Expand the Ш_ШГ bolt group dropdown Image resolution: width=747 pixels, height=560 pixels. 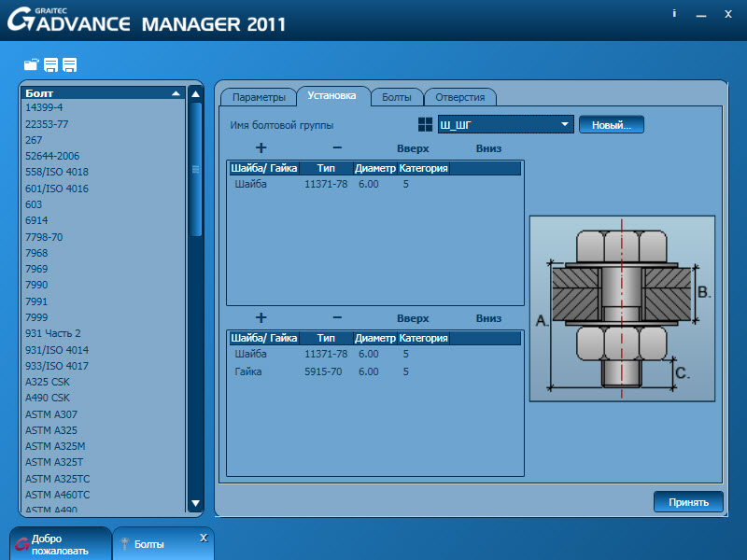click(x=566, y=124)
